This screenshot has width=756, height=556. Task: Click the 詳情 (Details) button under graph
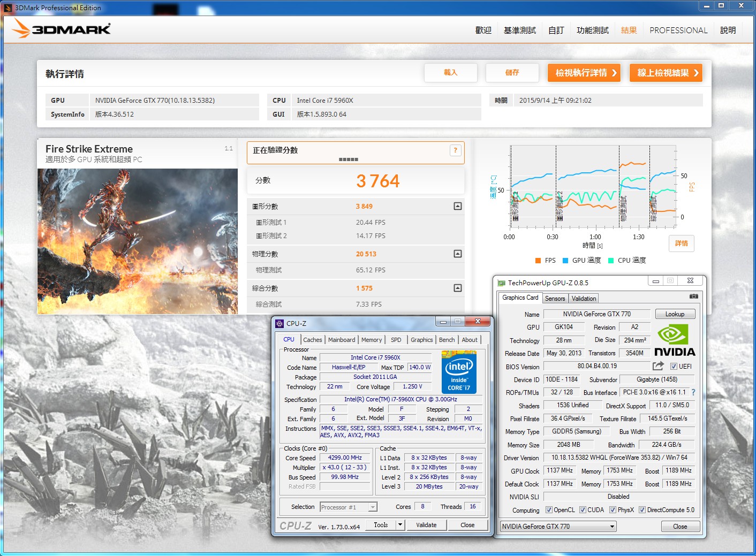pos(682,243)
